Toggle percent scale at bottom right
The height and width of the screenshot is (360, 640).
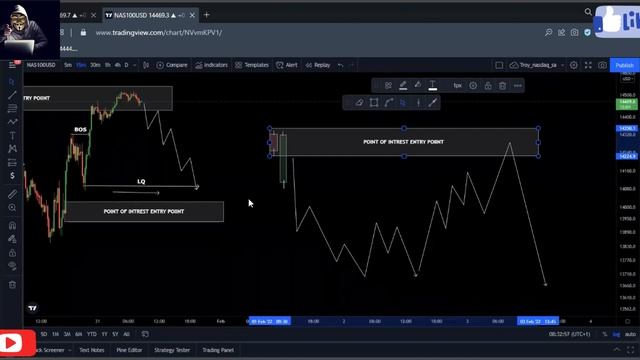tap(604, 334)
